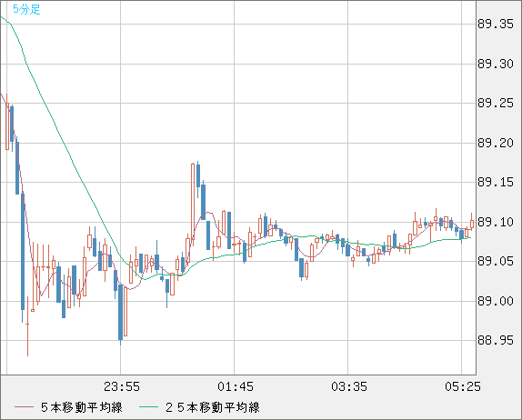
Task: Click the 89.15 price axis label
Action: click(x=496, y=182)
